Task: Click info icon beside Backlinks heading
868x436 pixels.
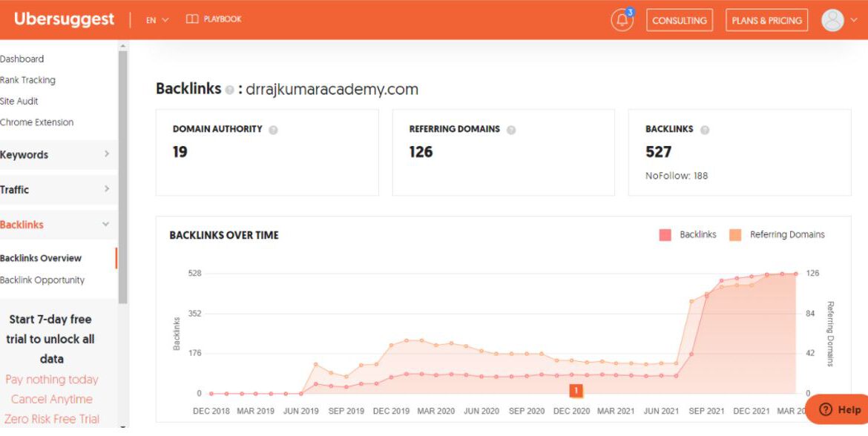Action: coord(230,90)
